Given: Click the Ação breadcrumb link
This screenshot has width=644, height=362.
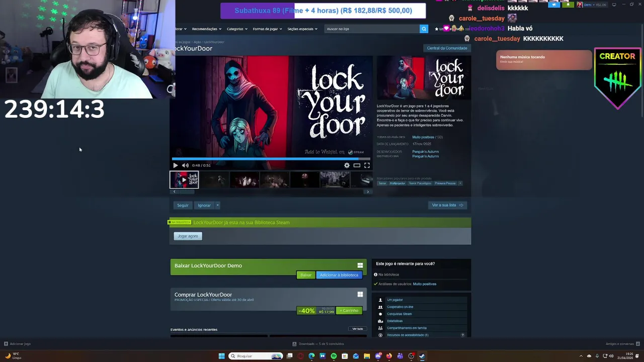Looking at the screenshot, I should pos(197,42).
